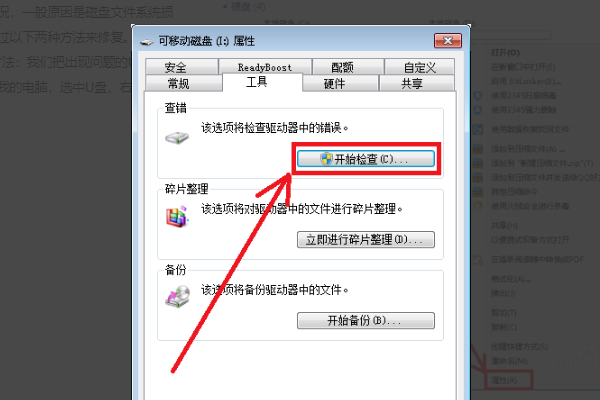
Task: Click the backup drive icon under 备份
Action: click(178, 296)
